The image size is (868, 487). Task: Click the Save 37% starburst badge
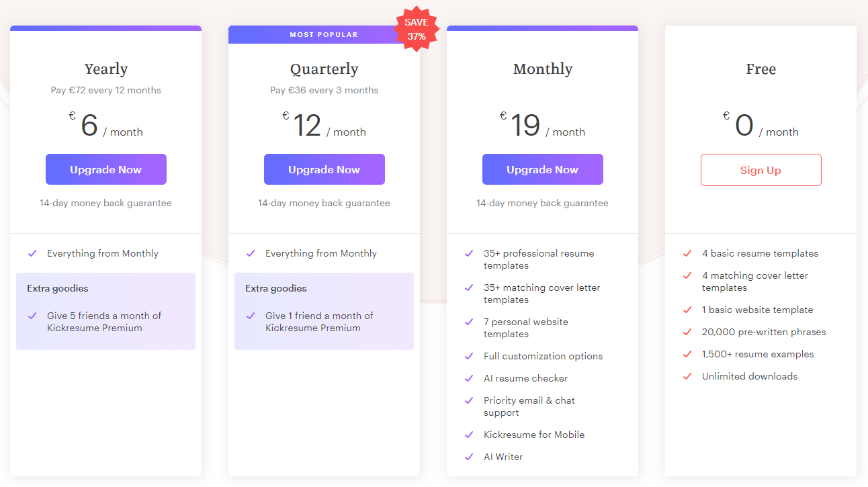(x=417, y=30)
